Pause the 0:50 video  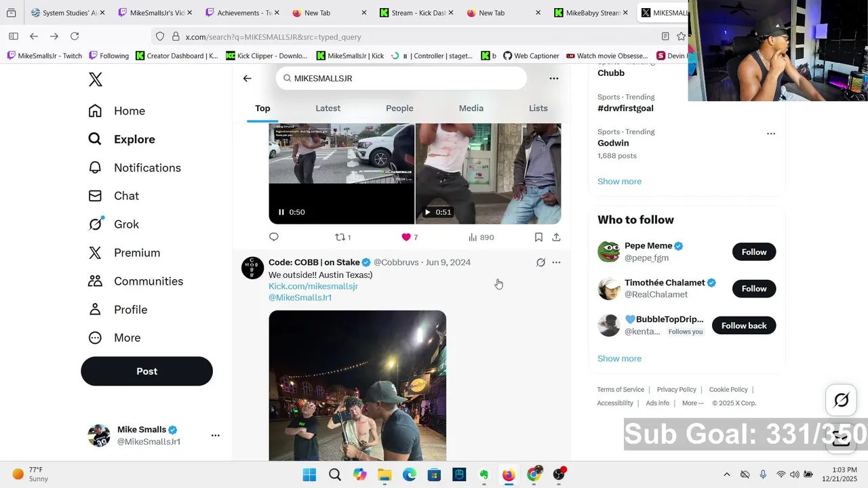pyautogui.click(x=281, y=212)
